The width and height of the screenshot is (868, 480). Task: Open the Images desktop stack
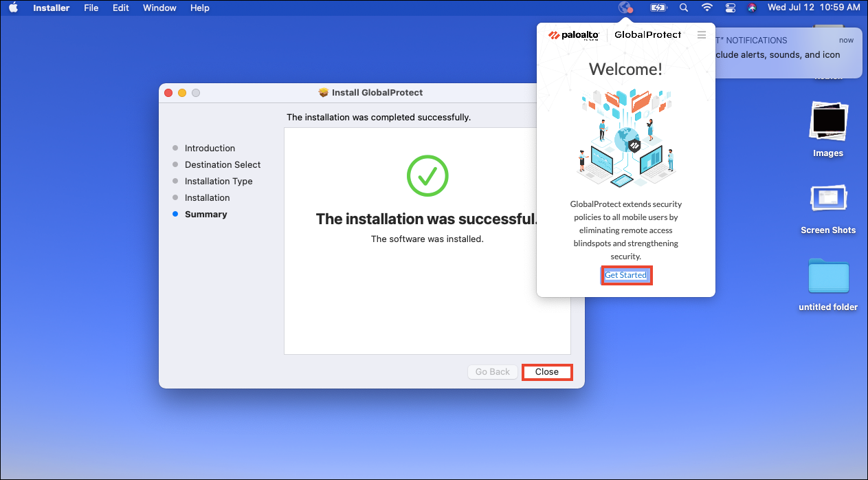tap(828, 129)
